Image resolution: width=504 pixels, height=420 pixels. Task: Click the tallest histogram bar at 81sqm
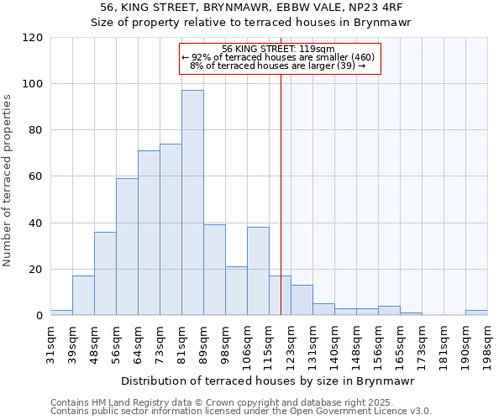pyautogui.click(x=192, y=202)
